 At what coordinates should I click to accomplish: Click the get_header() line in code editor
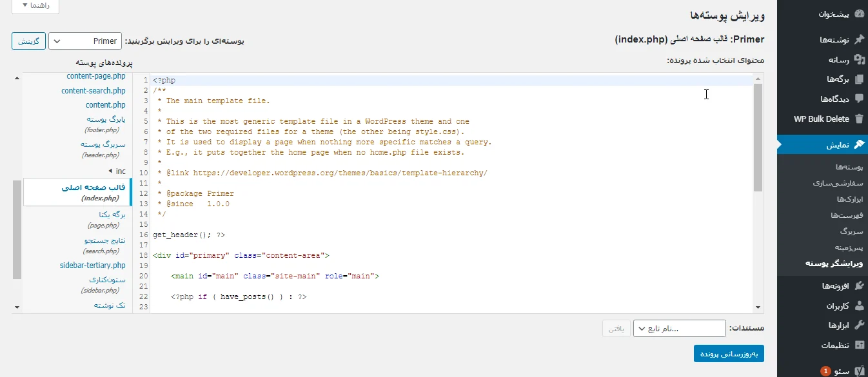pyautogui.click(x=189, y=235)
